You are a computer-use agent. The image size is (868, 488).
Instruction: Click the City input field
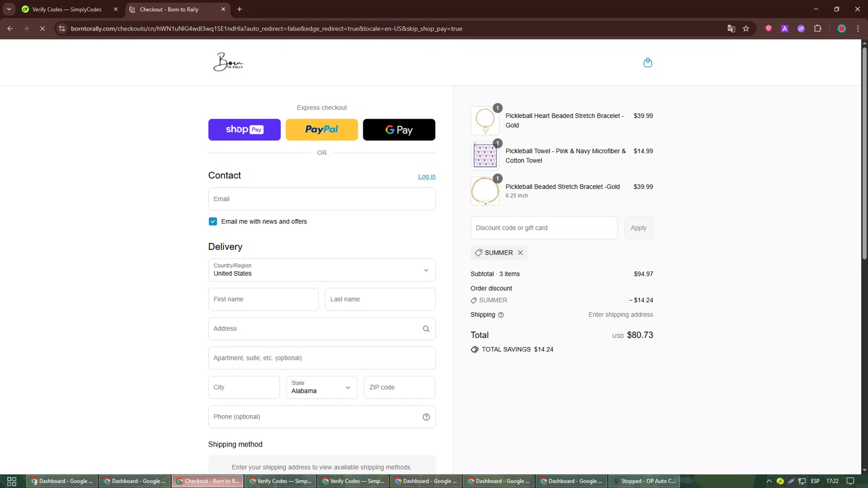(244, 387)
